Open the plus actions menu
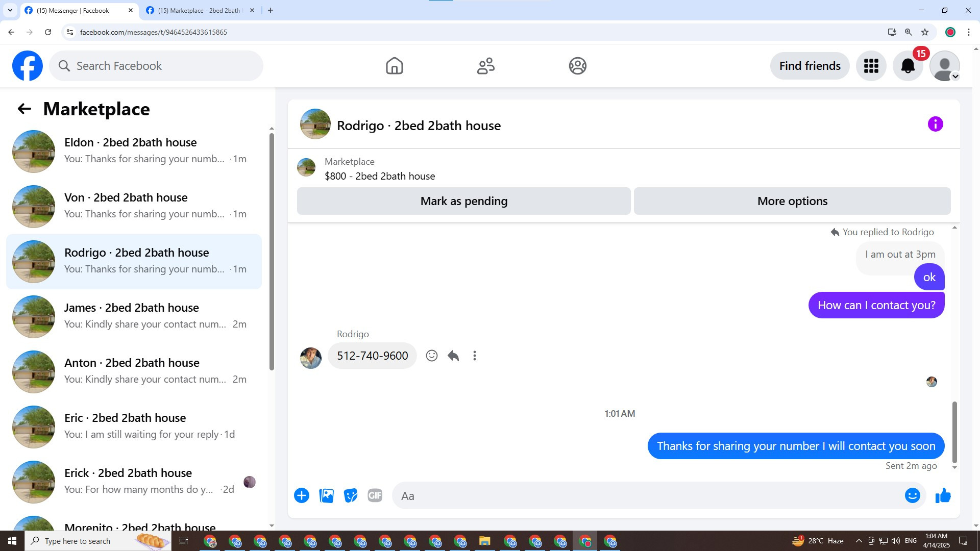The width and height of the screenshot is (980, 551). click(301, 495)
